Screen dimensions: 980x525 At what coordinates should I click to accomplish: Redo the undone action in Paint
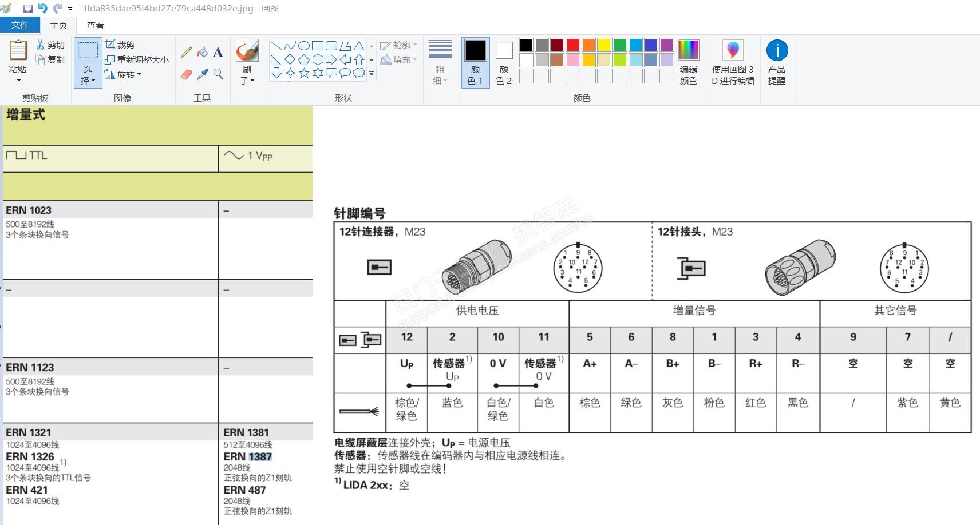(57, 9)
